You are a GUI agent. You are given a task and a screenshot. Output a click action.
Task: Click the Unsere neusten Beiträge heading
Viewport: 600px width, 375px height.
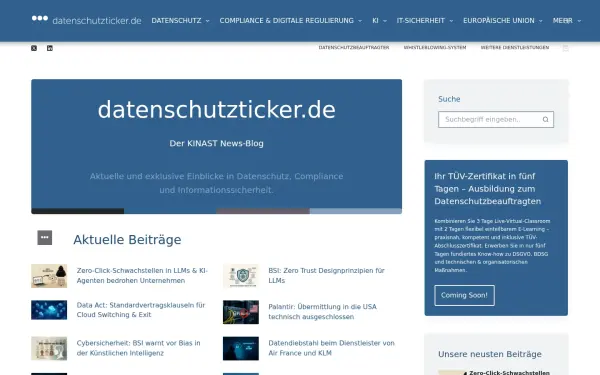(x=490, y=354)
